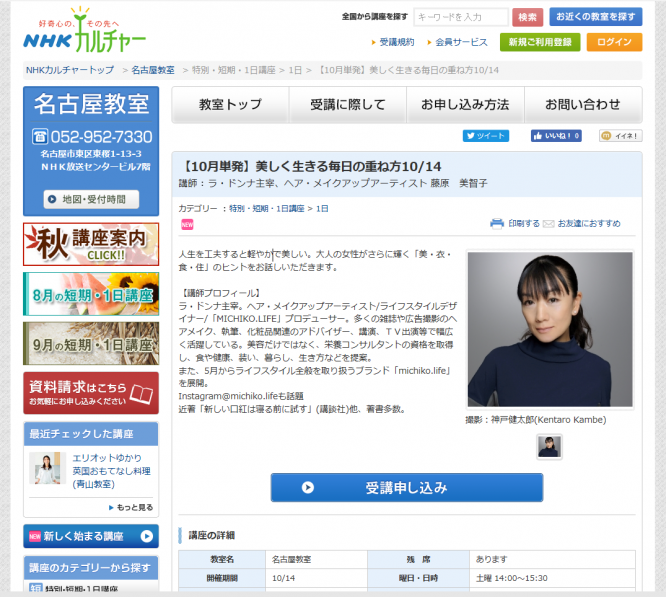Viewport: 666px width, 597px height.
Task: Click 名古屋教室 breadcrumb link
Action: coord(153,70)
